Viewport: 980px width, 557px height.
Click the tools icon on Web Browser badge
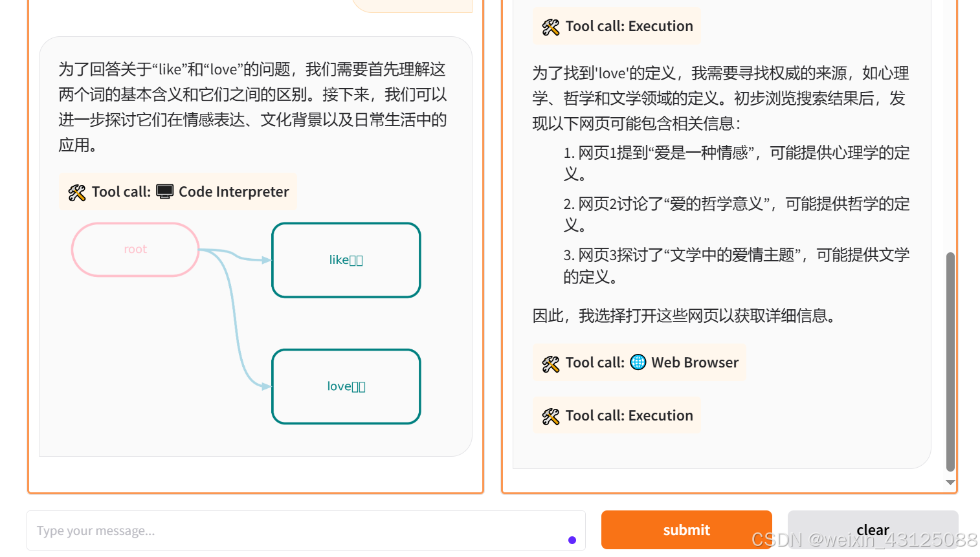click(x=550, y=362)
